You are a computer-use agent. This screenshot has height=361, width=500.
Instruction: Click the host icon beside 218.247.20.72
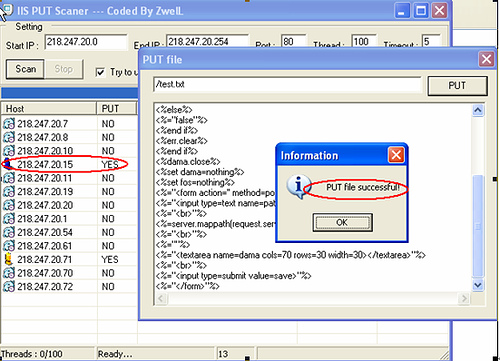tap(9, 287)
